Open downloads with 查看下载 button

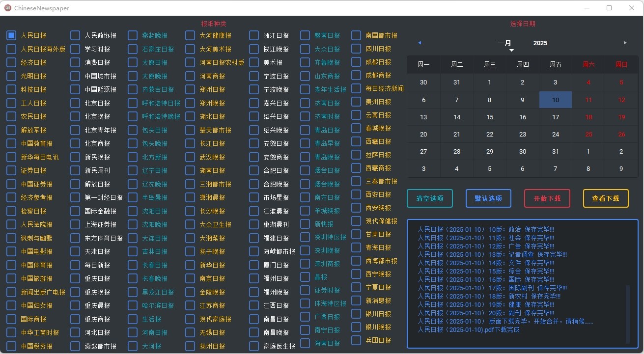pyautogui.click(x=606, y=198)
